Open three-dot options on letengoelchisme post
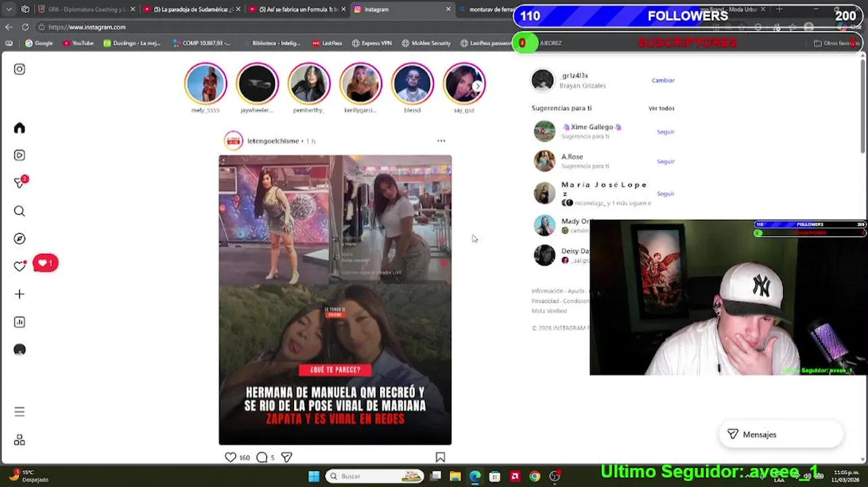The height and width of the screenshot is (487, 868). (x=441, y=141)
